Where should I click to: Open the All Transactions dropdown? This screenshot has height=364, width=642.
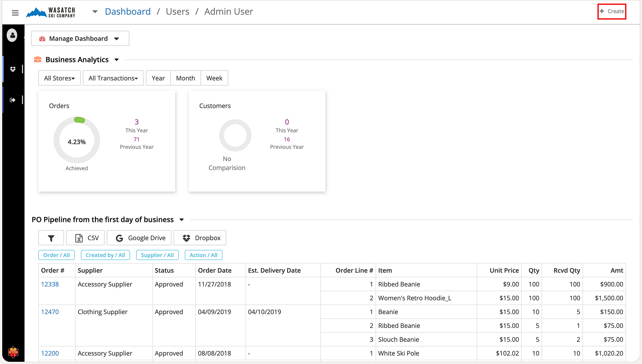(113, 78)
